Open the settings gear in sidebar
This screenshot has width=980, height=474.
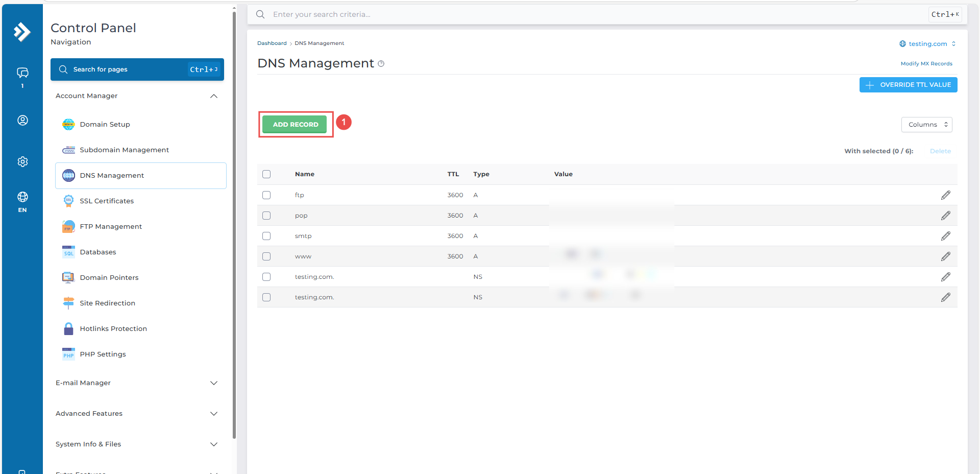coord(22,161)
